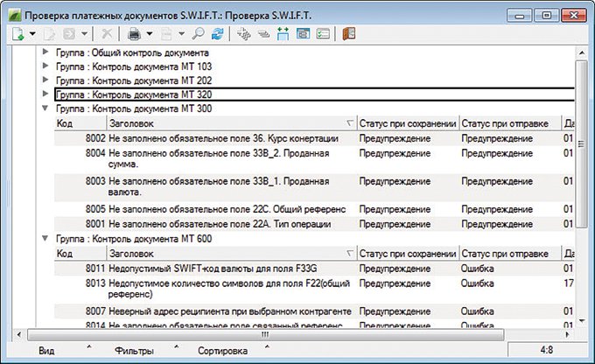Open the print options dropdown arrow

click(x=150, y=34)
